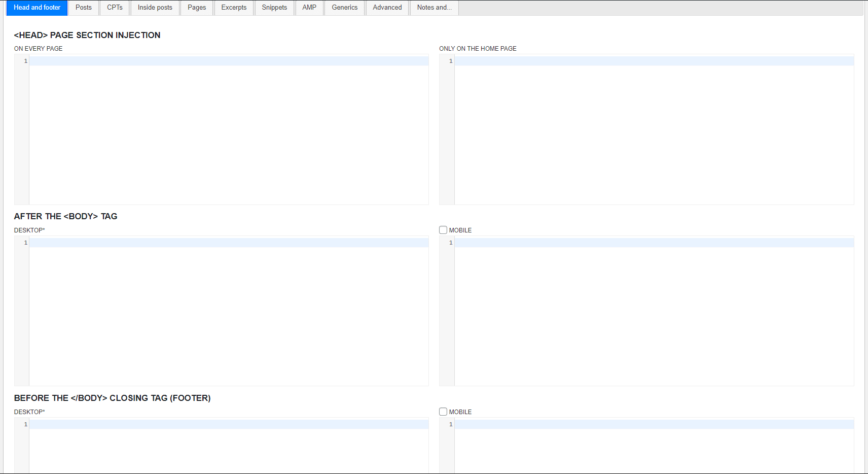Image resolution: width=868 pixels, height=474 pixels.
Task: Click the footer Mobile code editor
Action: pos(654,447)
